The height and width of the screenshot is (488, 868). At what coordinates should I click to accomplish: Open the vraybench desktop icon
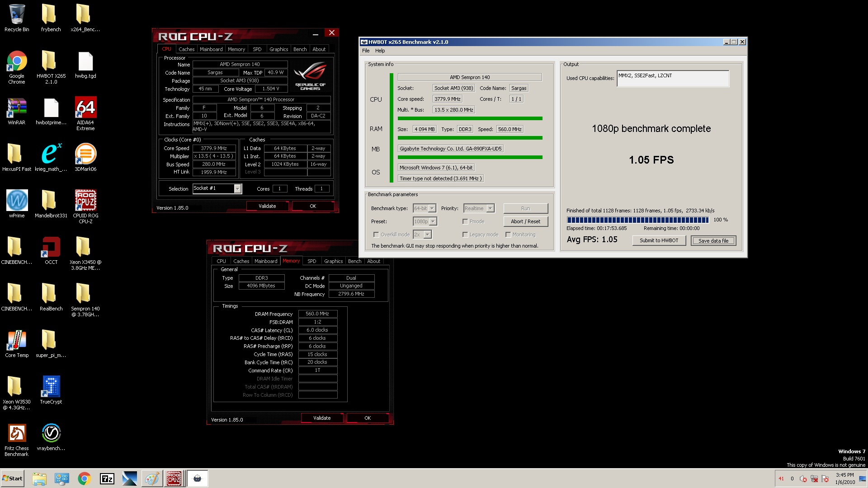point(51,437)
